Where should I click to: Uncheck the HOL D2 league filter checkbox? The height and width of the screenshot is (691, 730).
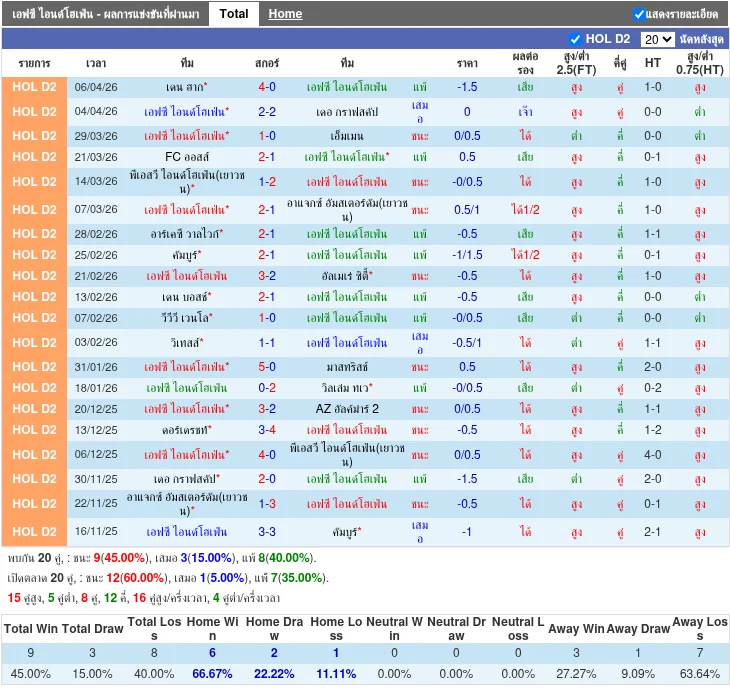(x=575, y=39)
